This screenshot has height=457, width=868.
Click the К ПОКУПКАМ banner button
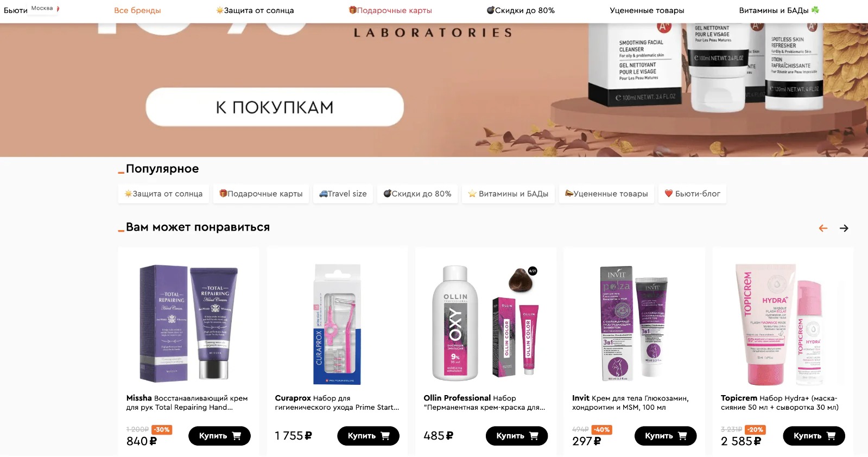point(275,107)
